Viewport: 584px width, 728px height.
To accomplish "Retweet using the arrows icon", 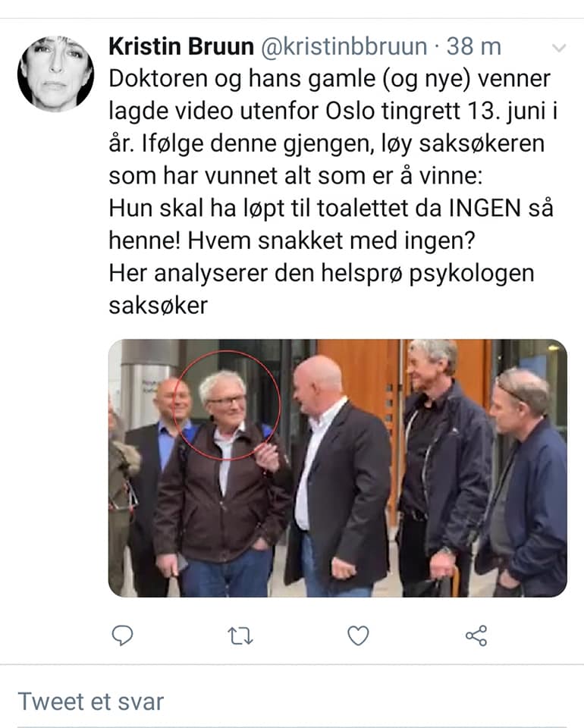I will point(240,636).
